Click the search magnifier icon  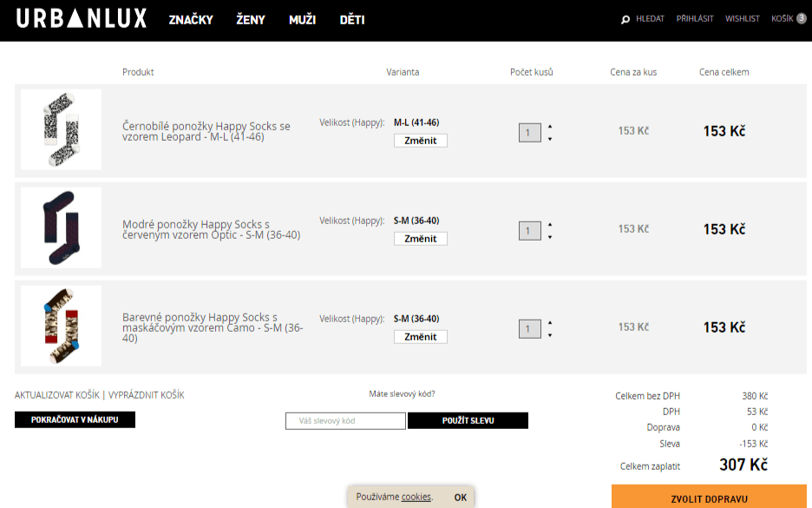point(625,20)
